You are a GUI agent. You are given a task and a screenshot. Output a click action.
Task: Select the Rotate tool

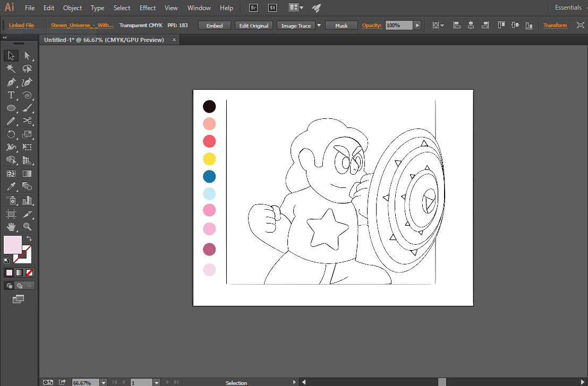pyautogui.click(x=11, y=134)
